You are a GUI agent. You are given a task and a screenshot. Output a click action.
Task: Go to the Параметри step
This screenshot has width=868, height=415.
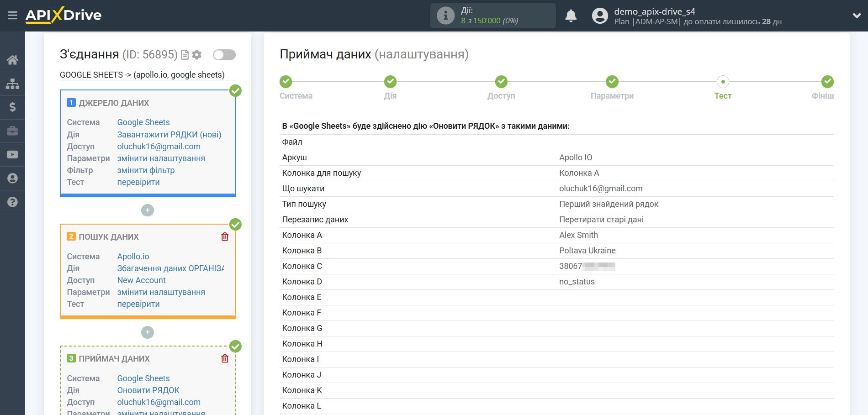612,82
